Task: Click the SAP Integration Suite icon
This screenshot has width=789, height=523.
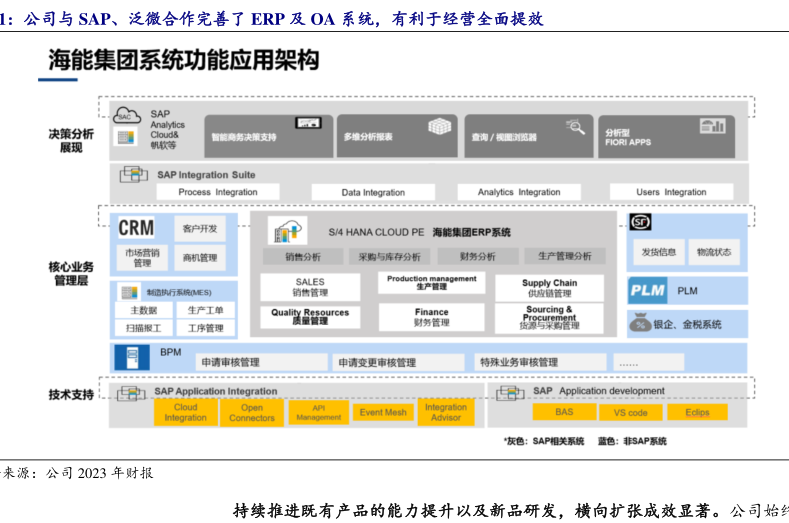Action: point(133,174)
